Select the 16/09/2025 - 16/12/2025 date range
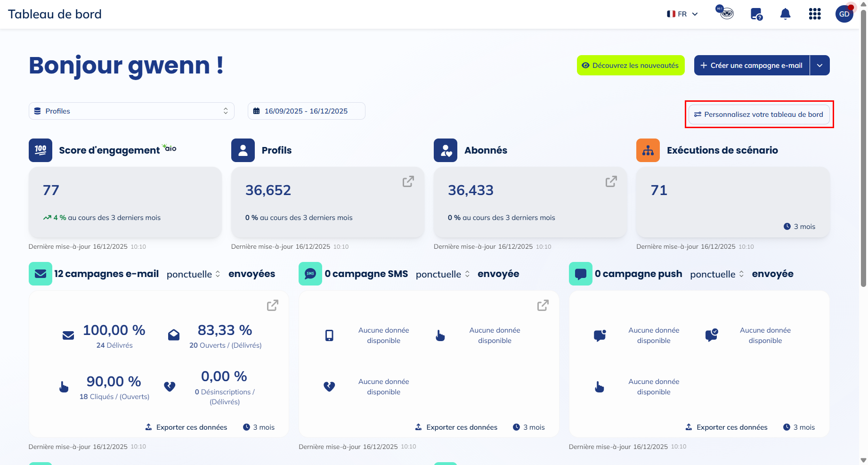The width and height of the screenshot is (868, 465). point(306,111)
